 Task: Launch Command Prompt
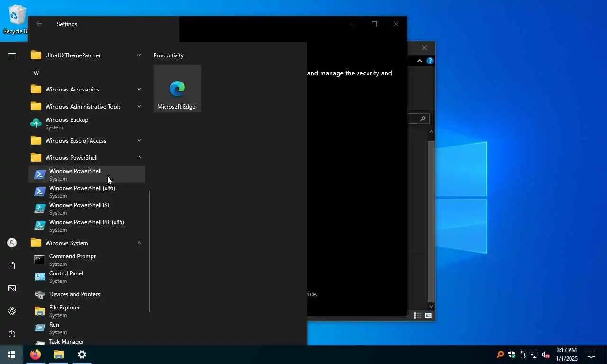tap(87, 260)
